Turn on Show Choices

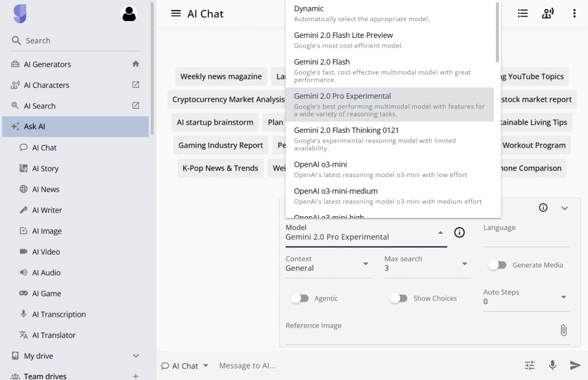coord(399,298)
